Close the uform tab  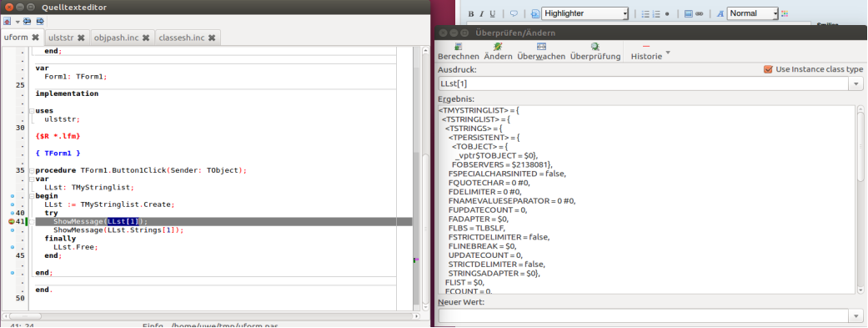point(35,38)
